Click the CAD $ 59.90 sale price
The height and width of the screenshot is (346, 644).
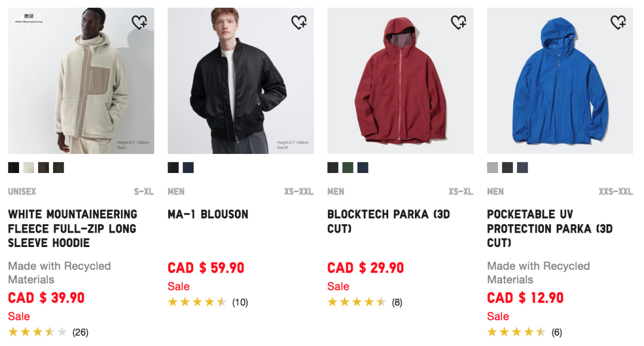206,268
